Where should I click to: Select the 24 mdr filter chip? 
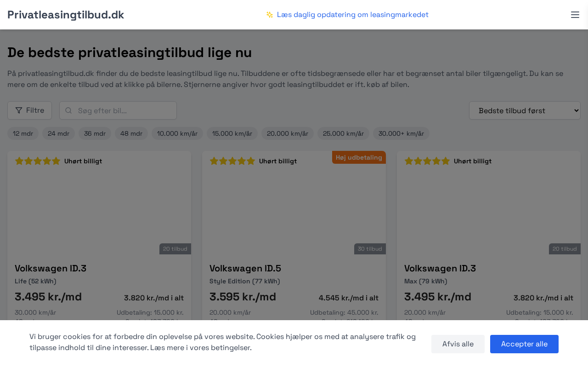[58, 133]
